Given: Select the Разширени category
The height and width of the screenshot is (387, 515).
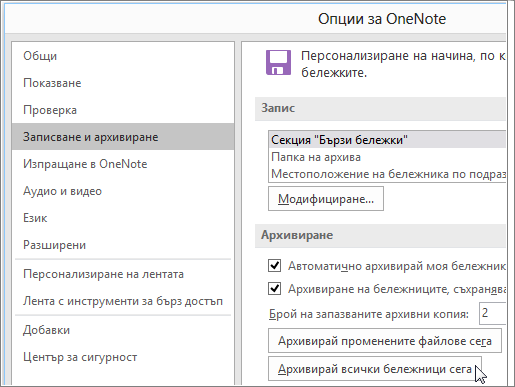Looking at the screenshot, I should click(123, 245).
